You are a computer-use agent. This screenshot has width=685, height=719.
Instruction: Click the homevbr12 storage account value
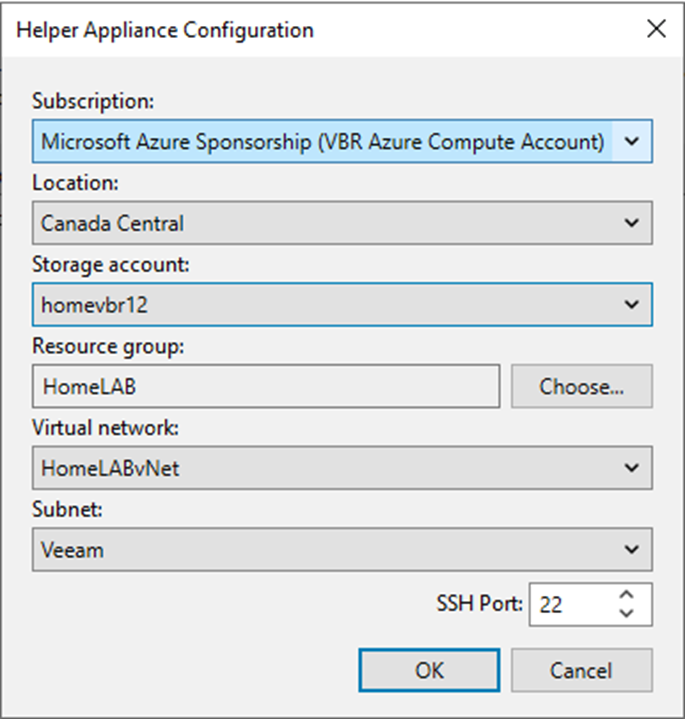[x=94, y=305]
